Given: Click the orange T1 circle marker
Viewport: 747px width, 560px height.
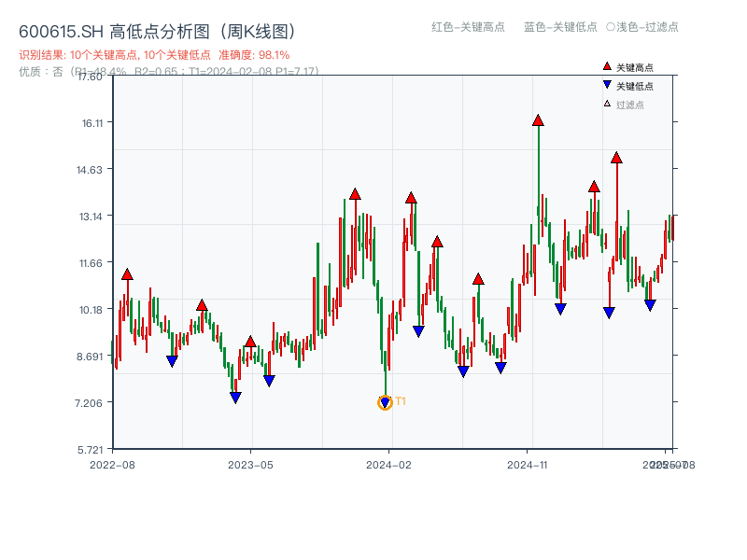Looking at the screenshot, I should tap(385, 403).
